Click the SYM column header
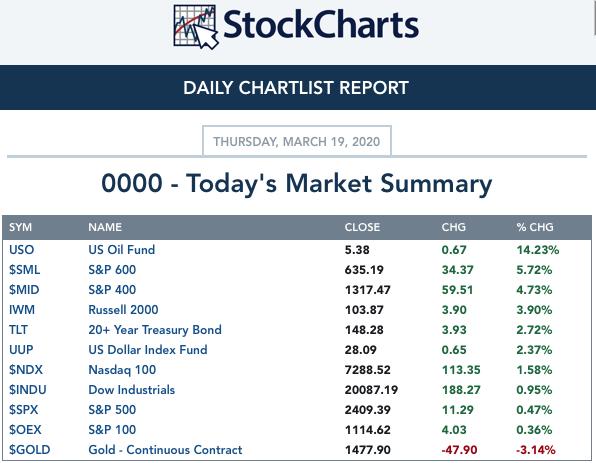This screenshot has width=596, height=463. click(x=21, y=227)
